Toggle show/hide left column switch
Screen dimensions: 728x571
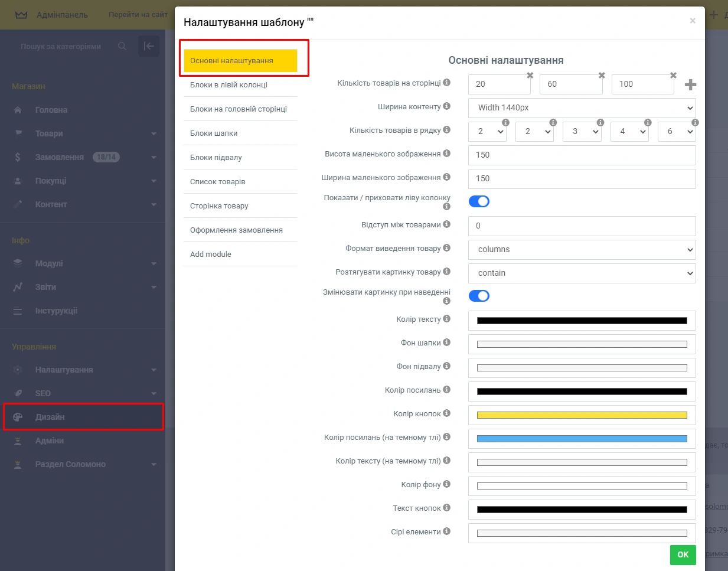pyautogui.click(x=479, y=201)
